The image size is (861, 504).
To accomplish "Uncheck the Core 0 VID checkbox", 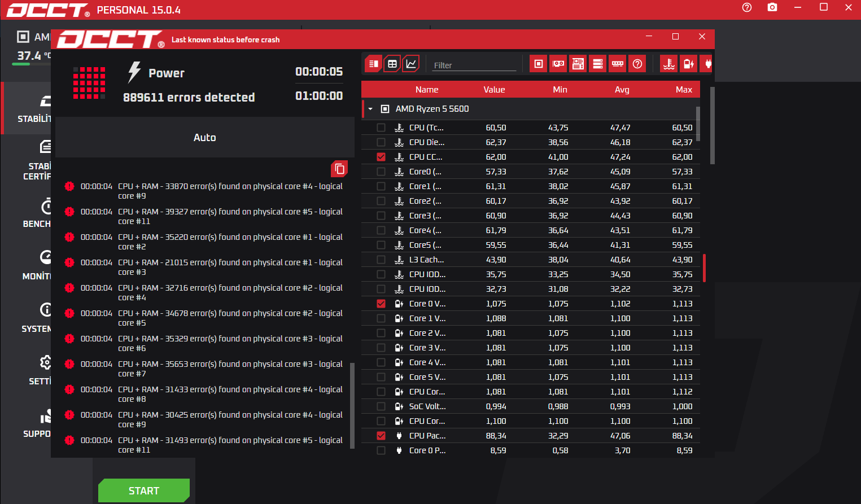I will 381,304.
